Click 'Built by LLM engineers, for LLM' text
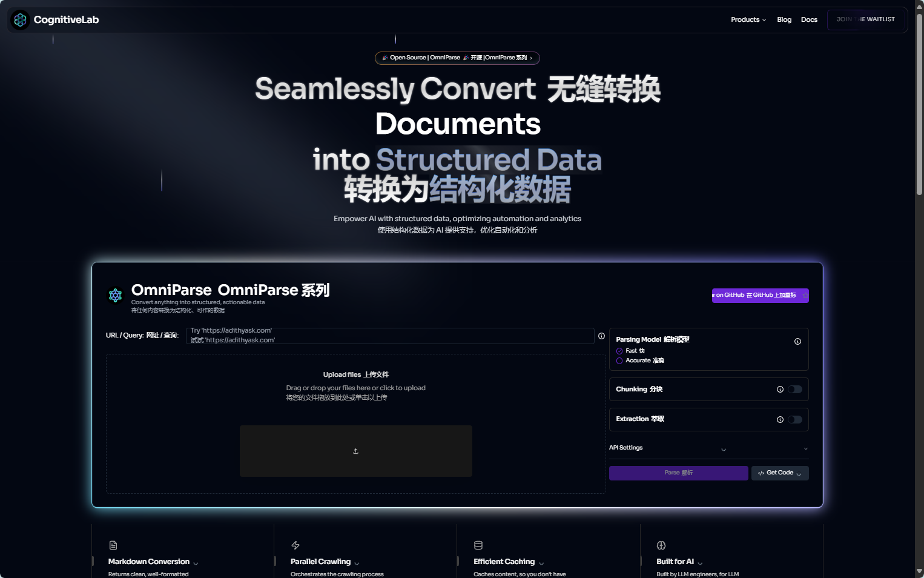The image size is (924, 578). point(698,574)
